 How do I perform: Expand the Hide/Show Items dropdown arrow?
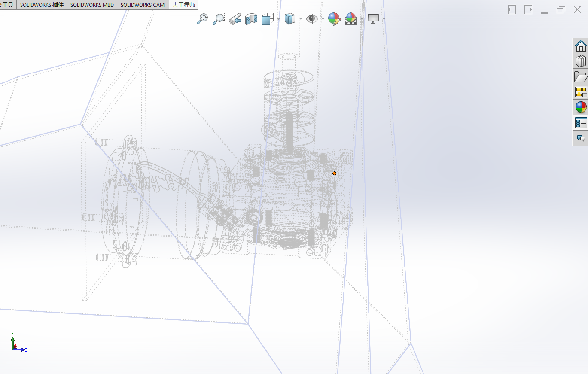323,19
